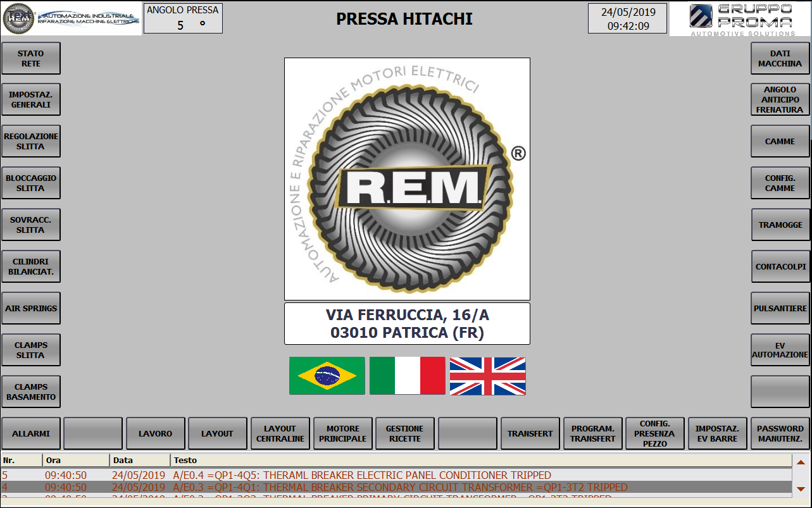Select alarm 4 secondary circuit transformer row
The height and width of the screenshot is (508, 812).
pyautogui.click(x=396, y=487)
